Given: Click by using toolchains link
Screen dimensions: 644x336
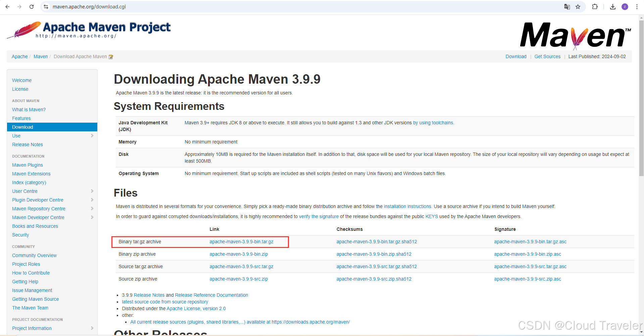Looking at the screenshot, I should coord(433,123).
